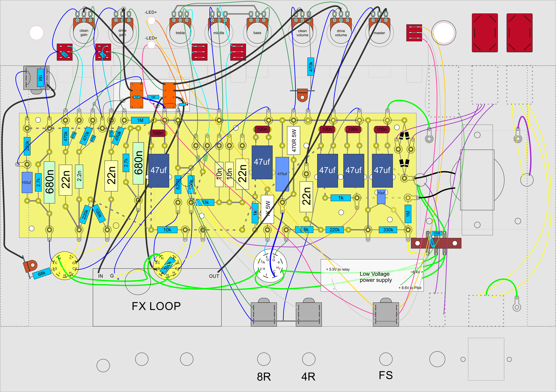556x392 pixels.
Task: Select the treble potentiometer
Action: (x=180, y=33)
